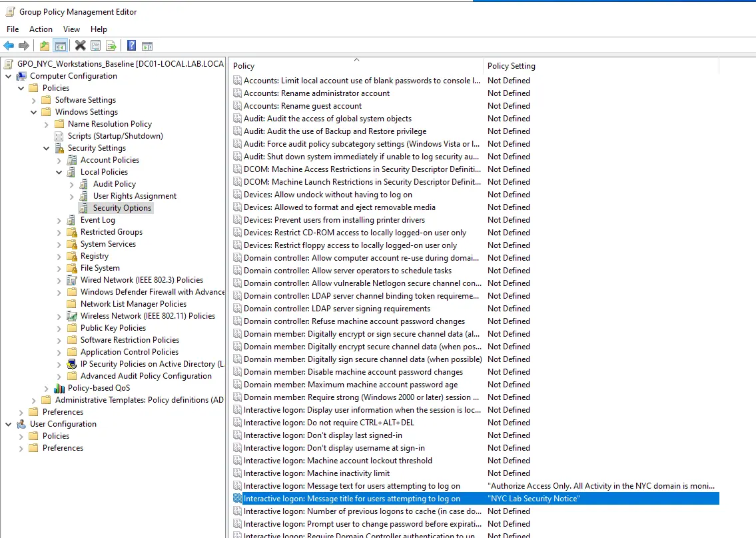The height and width of the screenshot is (538, 756).
Task: Click the Wireless Network (IEEE 802.11) Policies icon
Action: pos(72,316)
